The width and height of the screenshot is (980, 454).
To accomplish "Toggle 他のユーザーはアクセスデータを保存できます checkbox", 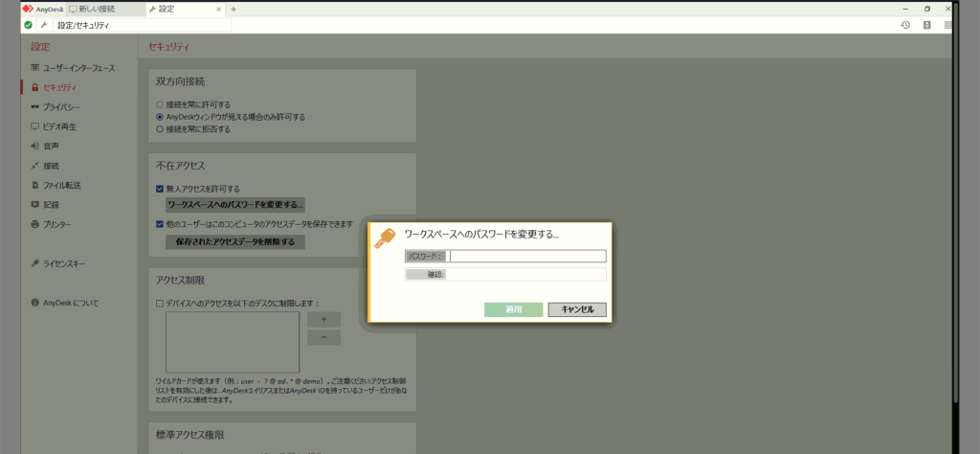I will pos(160,223).
